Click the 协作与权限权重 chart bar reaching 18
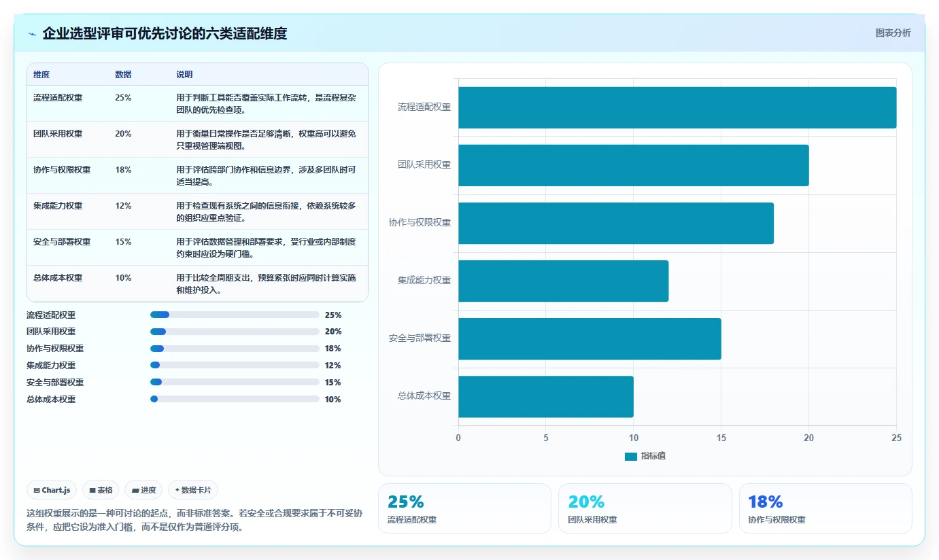This screenshot has width=939, height=560. (616, 223)
